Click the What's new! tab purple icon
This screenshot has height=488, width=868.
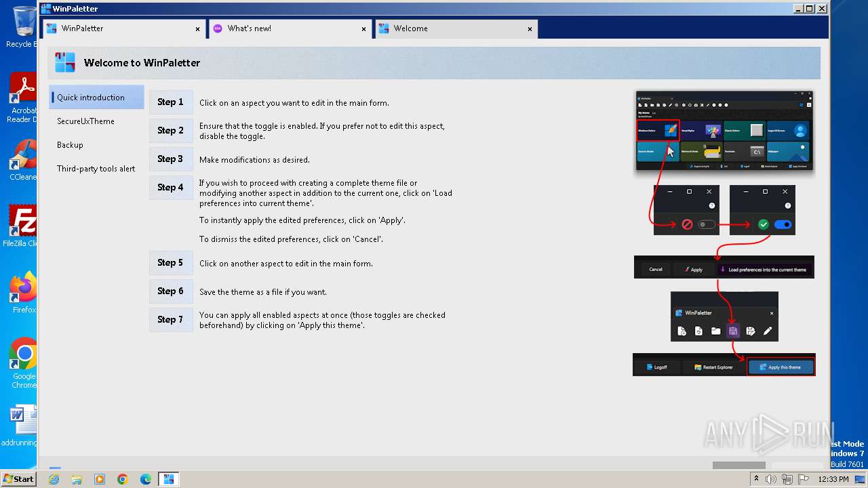[218, 28]
